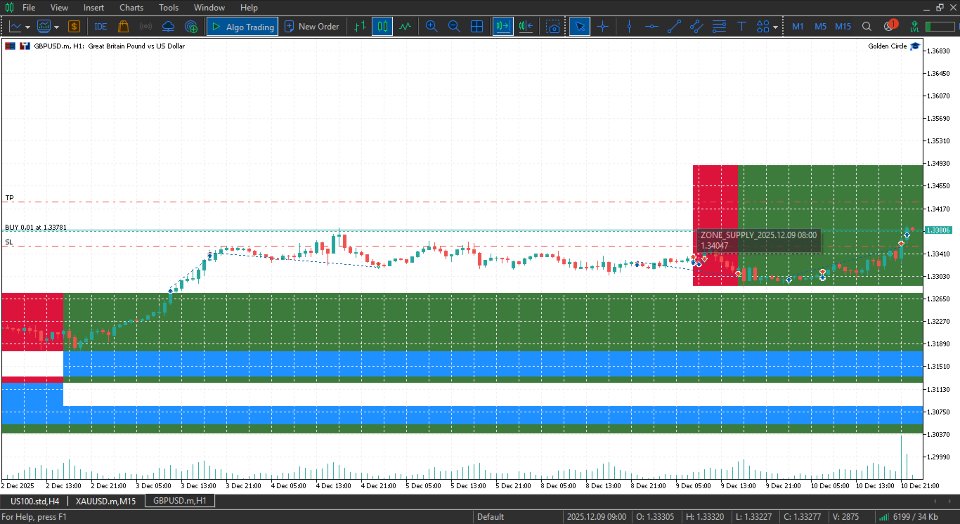The image size is (960, 524).
Task: Expand the shapes objects dropdown arrow
Action: pyautogui.click(x=775, y=27)
